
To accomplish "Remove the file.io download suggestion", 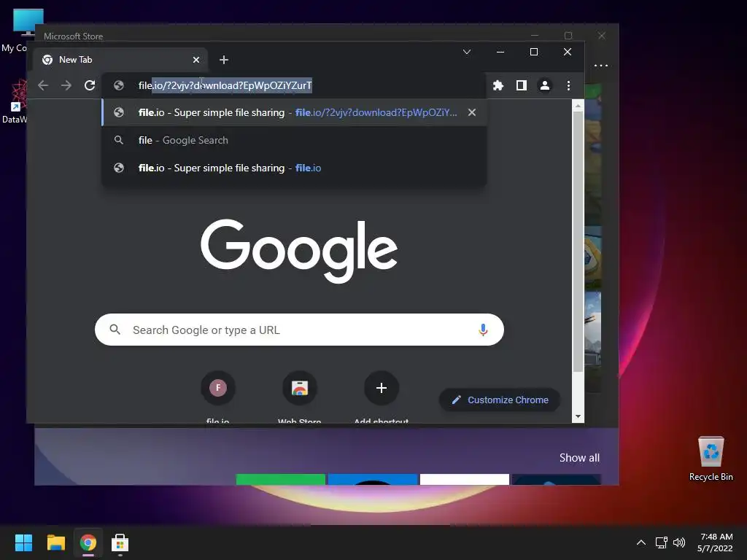I will (x=472, y=112).
